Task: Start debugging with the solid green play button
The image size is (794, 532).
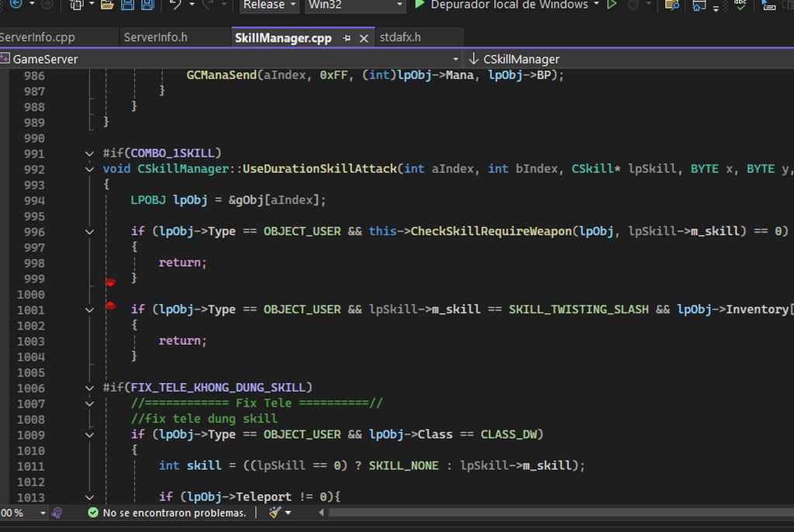Action: pyautogui.click(x=419, y=5)
